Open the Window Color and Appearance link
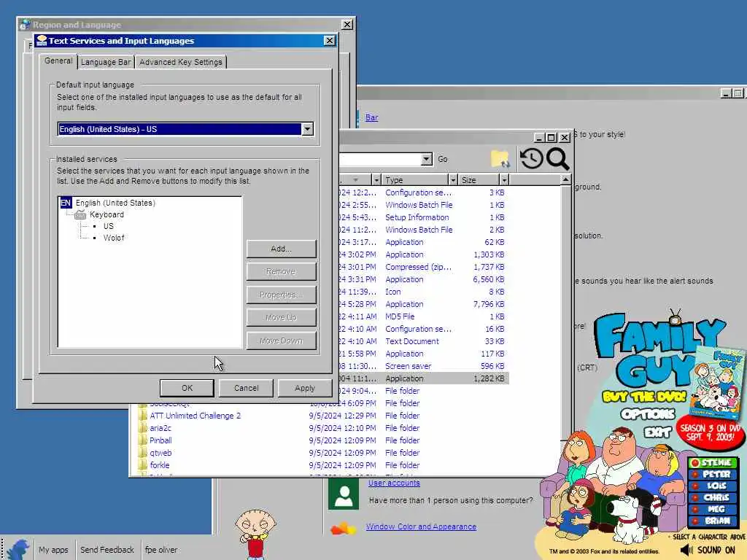Viewport: 747px width, 560px height. click(421, 526)
